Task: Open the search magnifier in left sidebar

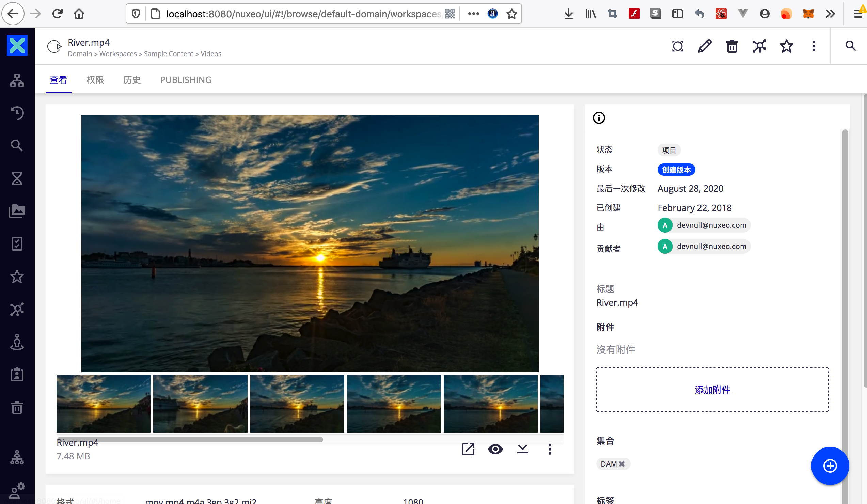Action: tap(17, 145)
